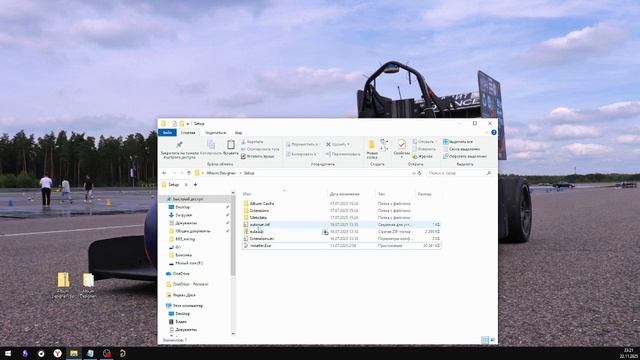Select the Extensions.ini file
This screenshot has width=640, height=360.
262,238
